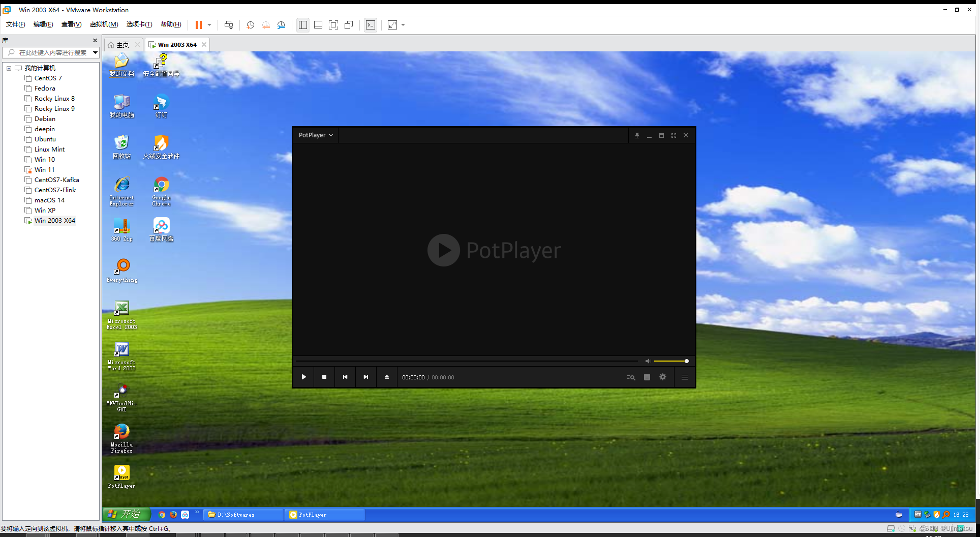Open PotPlayer playlist search icon

pos(631,377)
